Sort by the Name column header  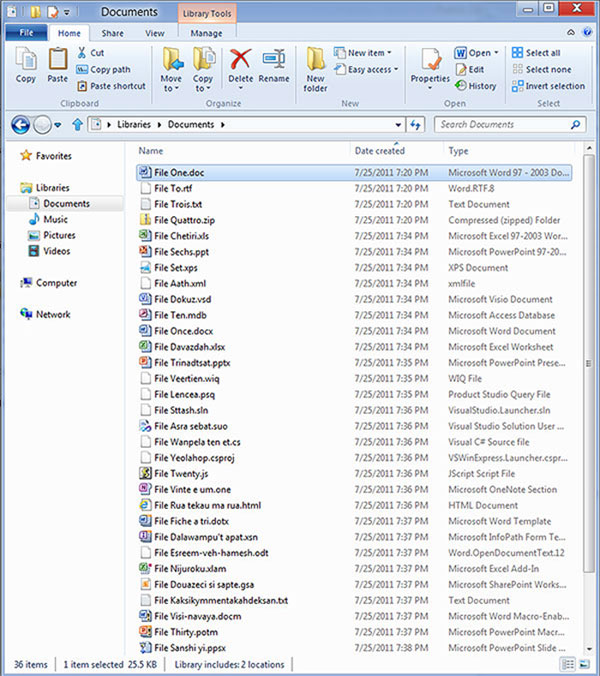(x=150, y=151)
